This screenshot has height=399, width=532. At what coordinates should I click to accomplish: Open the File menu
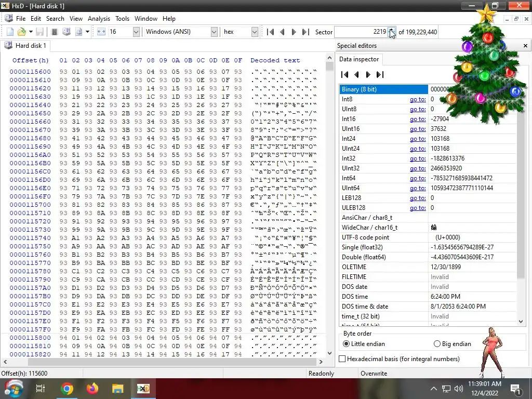click(21, 19)
